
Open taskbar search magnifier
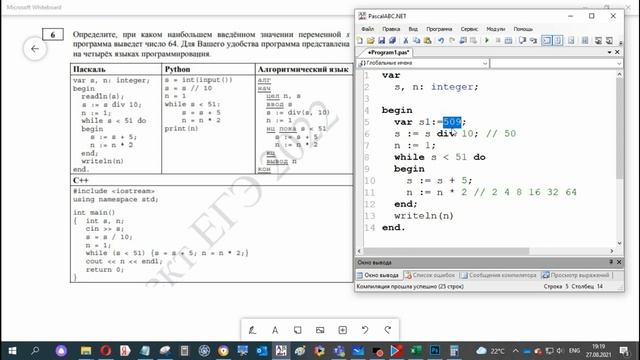(35, 351)
